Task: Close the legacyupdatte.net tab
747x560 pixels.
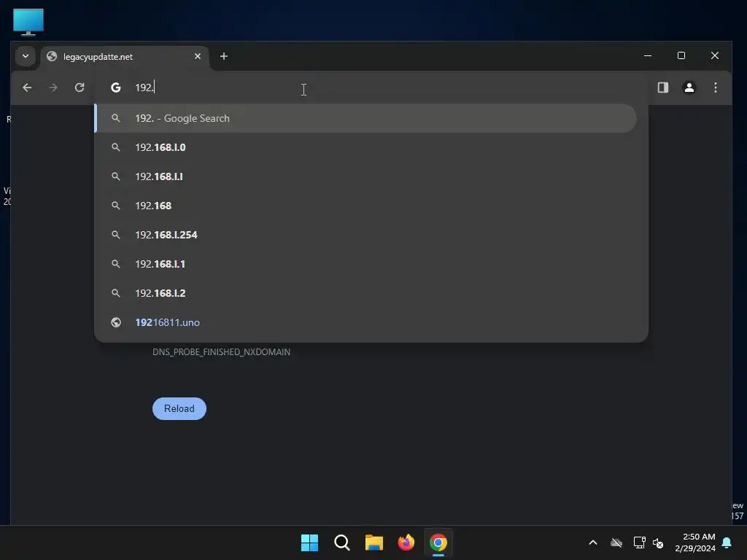Action: click(x=198, y=56)
